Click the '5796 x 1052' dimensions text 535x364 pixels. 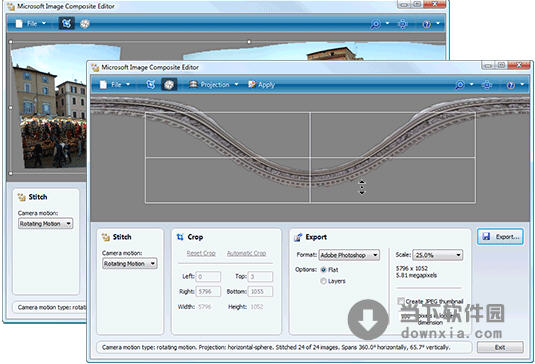[411, 268]
